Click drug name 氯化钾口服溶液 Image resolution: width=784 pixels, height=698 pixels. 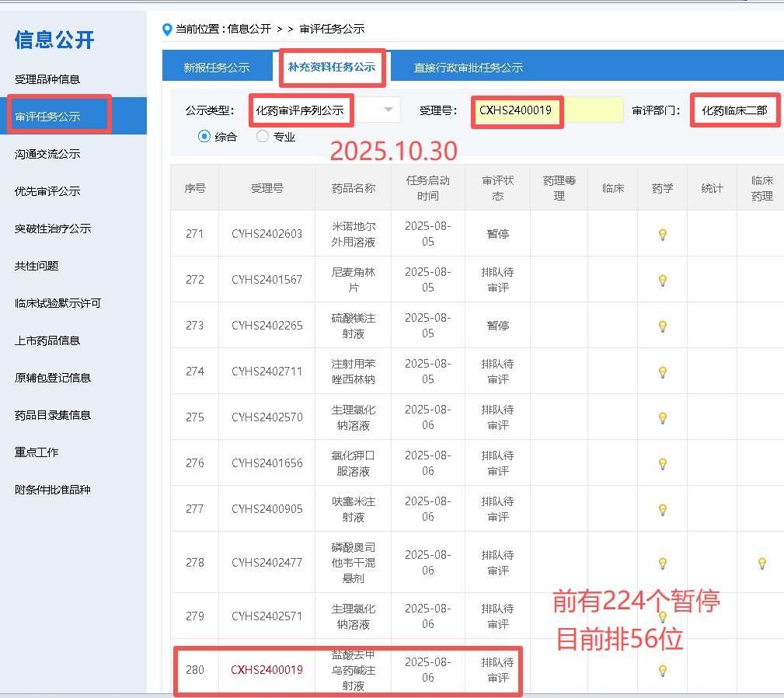click(354, 463)
